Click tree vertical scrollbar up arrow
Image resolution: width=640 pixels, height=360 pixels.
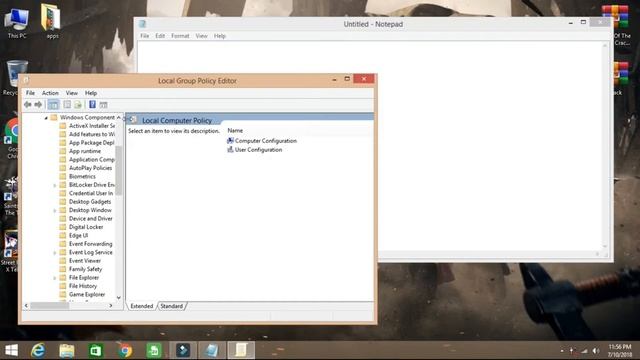(x=119, y=118)
